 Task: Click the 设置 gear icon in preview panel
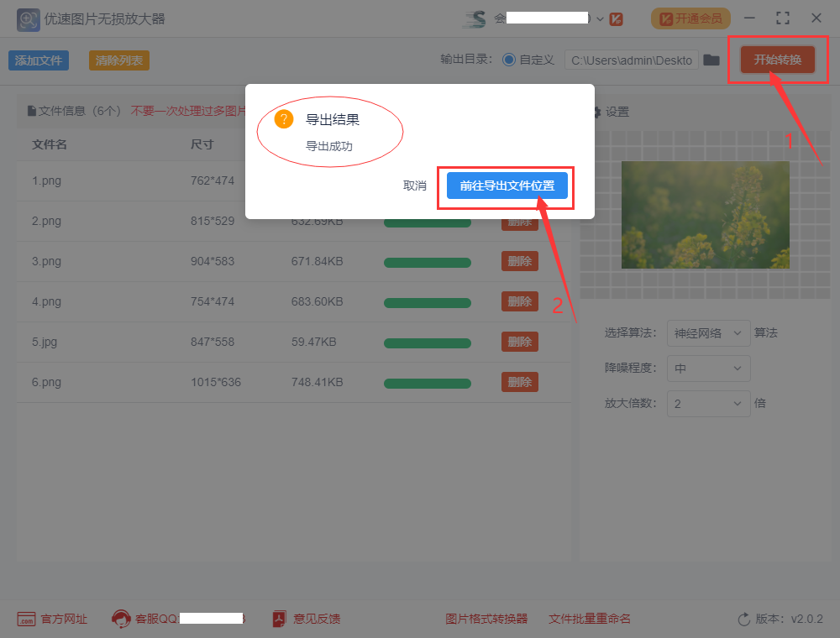600,111
